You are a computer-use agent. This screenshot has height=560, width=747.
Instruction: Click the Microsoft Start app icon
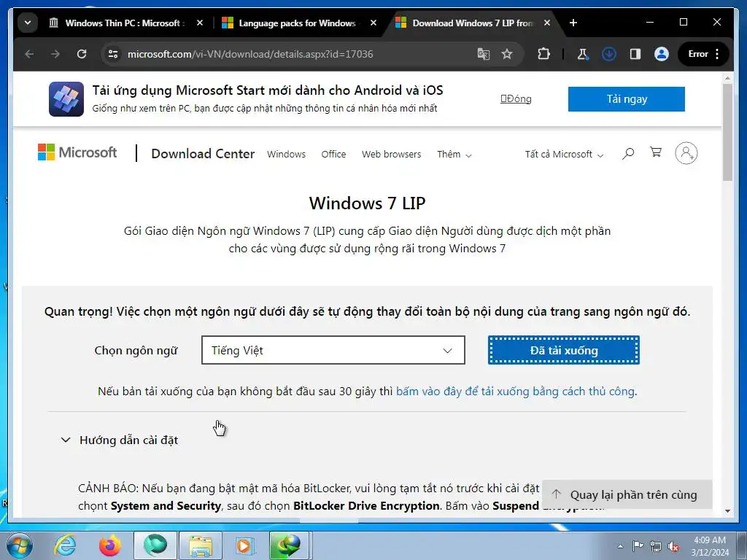66,99
